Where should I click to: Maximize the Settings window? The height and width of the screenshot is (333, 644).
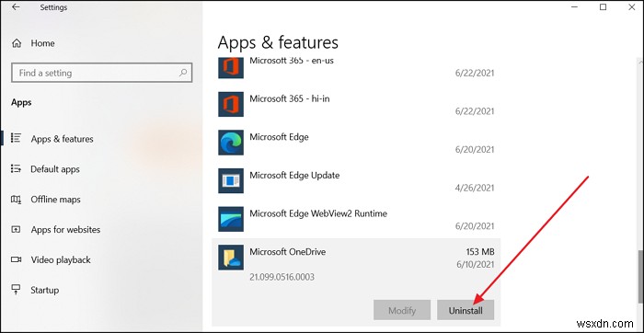coord(603,7)
